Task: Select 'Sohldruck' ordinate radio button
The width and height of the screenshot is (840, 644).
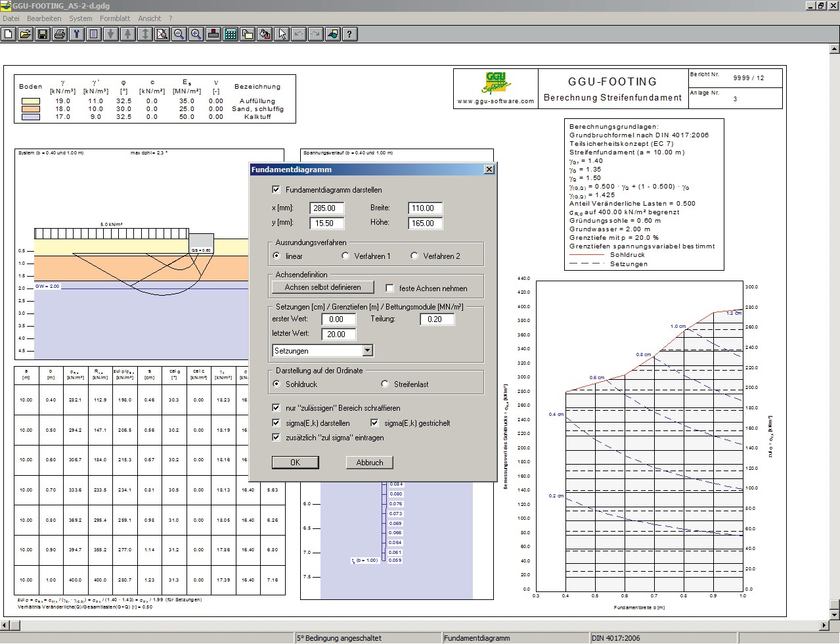Action: pos(276,384)
